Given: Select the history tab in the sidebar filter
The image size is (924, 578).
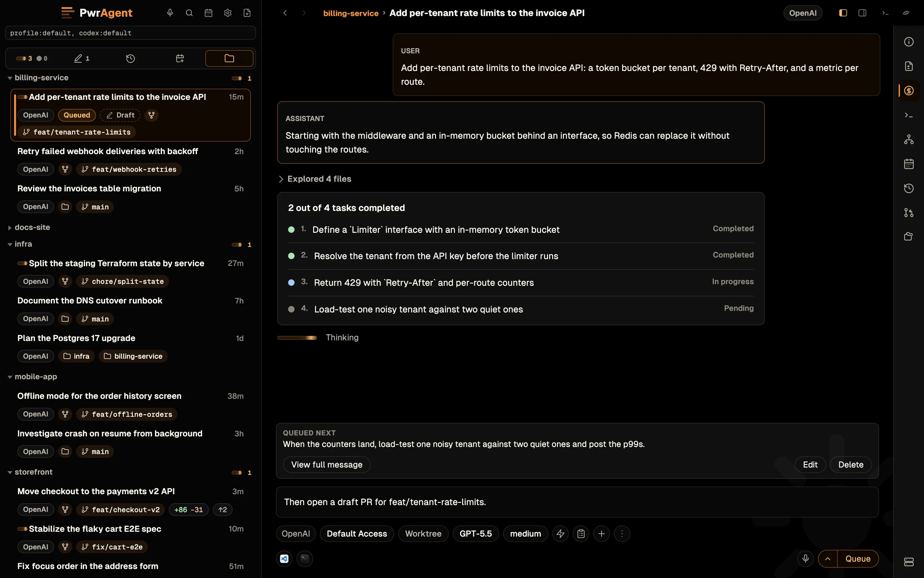Looking at the screenshot, I should pyautogui.click(x=131, y=58).
